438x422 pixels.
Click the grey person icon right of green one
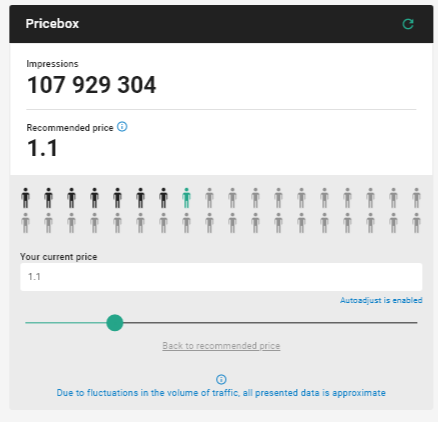[209, 198]
